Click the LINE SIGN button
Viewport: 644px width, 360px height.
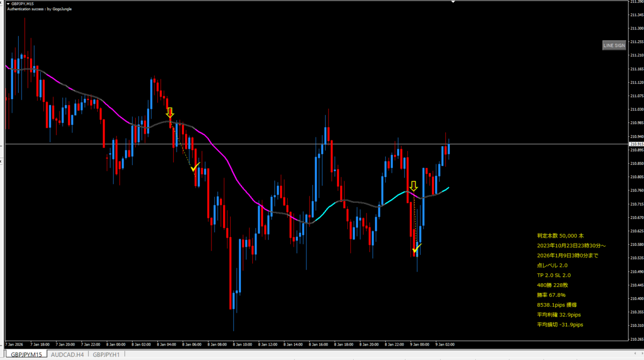point(614,46)
